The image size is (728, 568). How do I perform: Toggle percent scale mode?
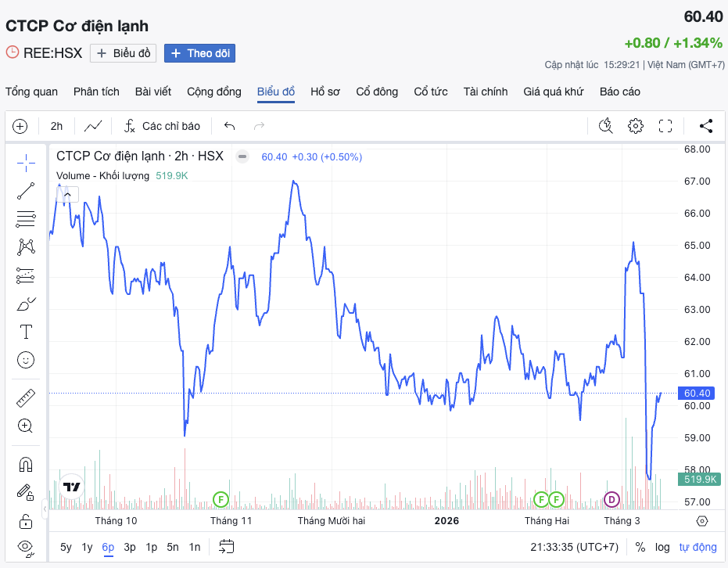click(x=640, y=547)
